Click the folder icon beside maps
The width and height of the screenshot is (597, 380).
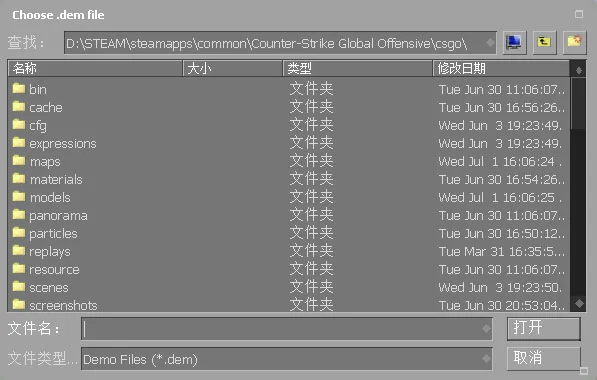click(19, 161)
